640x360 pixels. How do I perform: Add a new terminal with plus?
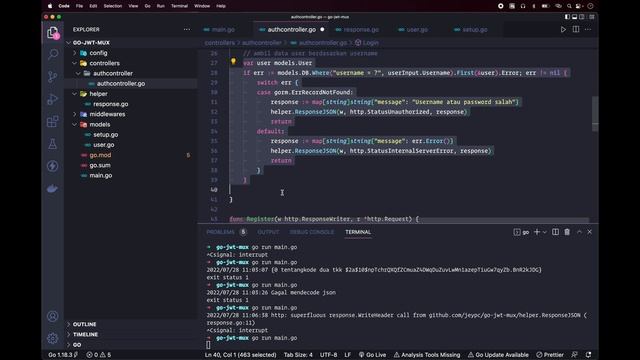click(x=537, y=232)
